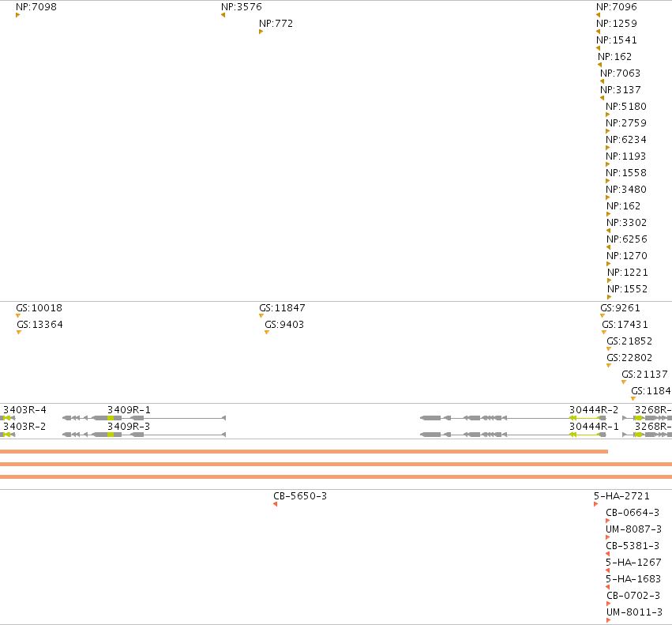Screen dimensions: 672x625
Task: Open the 30444R-1 transcript details
Action: pyautogui.click(x=513, y=435)
